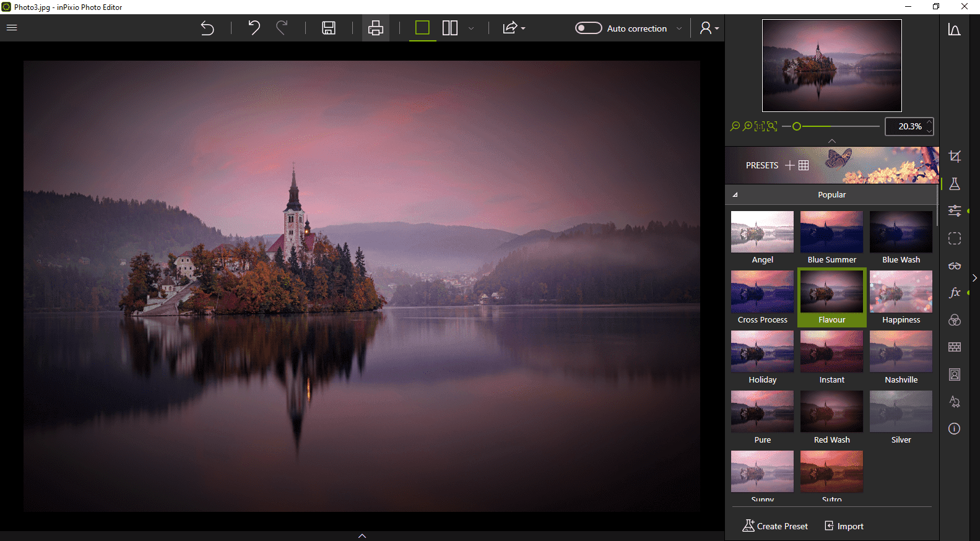Collapse the Popular presets group
The image size is (980, 541).
[735, 194]
